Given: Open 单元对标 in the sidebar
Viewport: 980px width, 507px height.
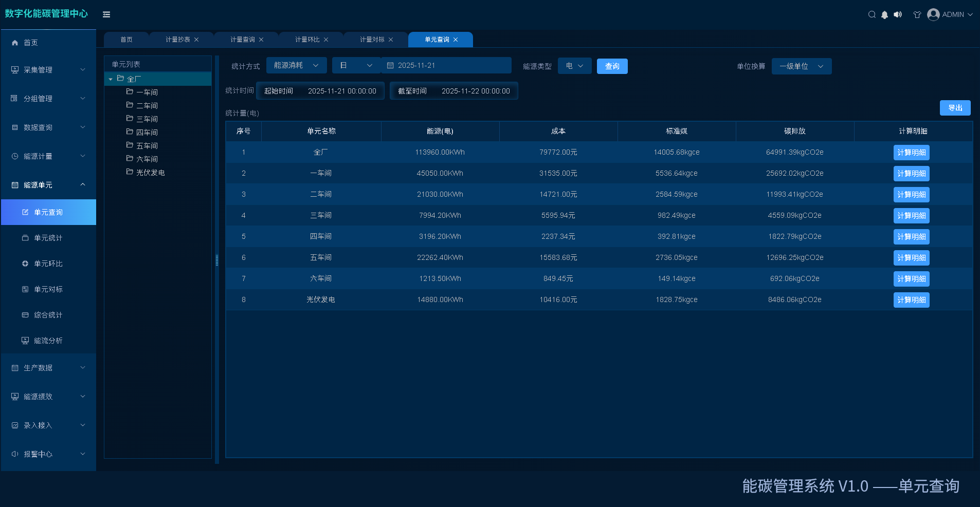Looking at the screenshot, I should coord(48,289).
